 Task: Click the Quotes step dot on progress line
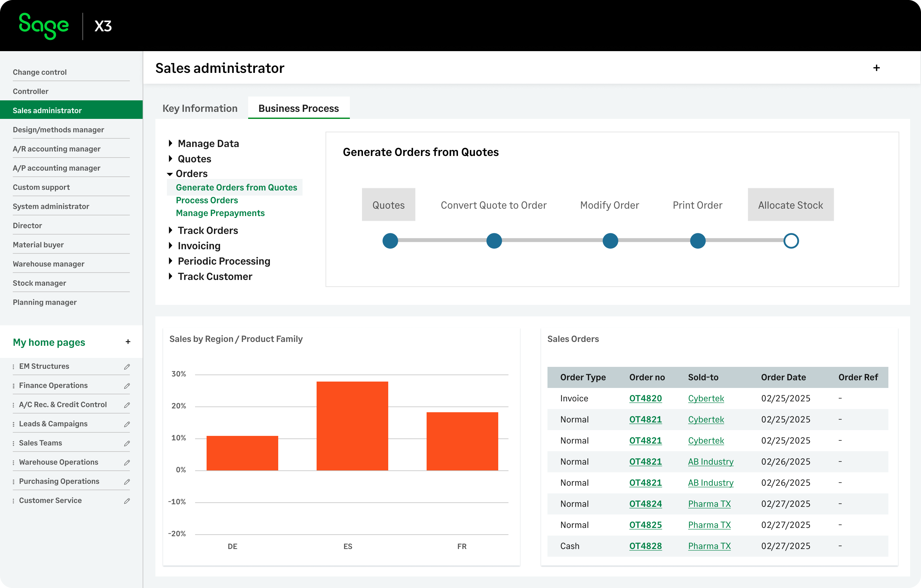click(x=390, y=241)
